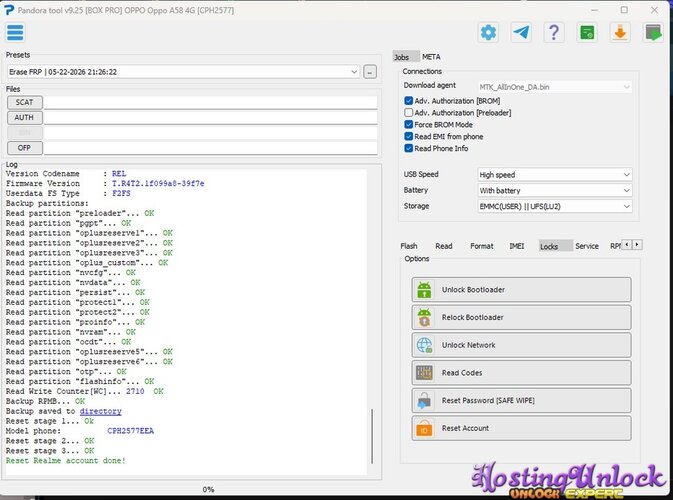Open the Read tab
The height and width of the screenshot is (500, 673).
click(x=444, y=246)
